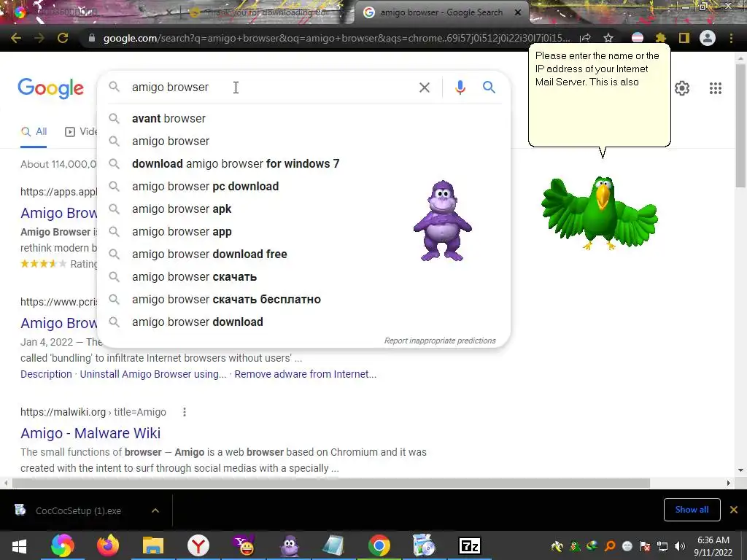The image size is (747, 560).
Task: Click the striped extension icon in toolbar
Action: pos(638,38)
